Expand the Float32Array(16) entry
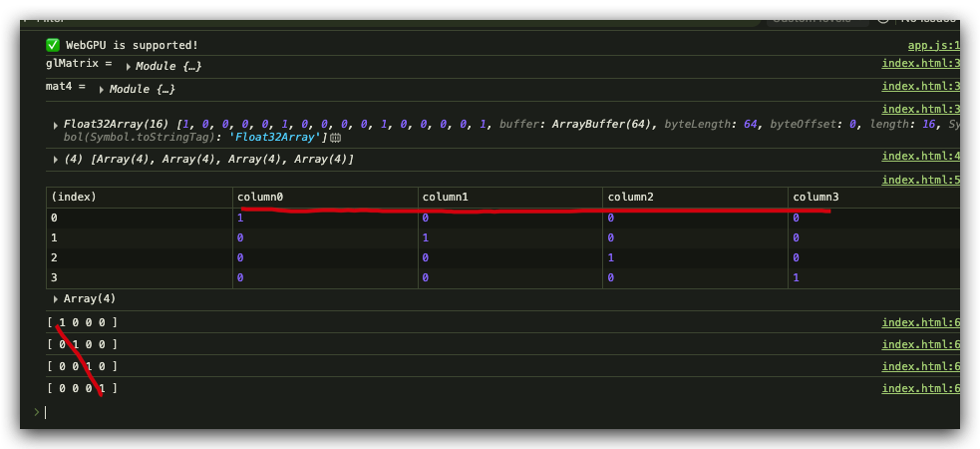Viewport: 980px width, 449px height. [x=56, y=125]
